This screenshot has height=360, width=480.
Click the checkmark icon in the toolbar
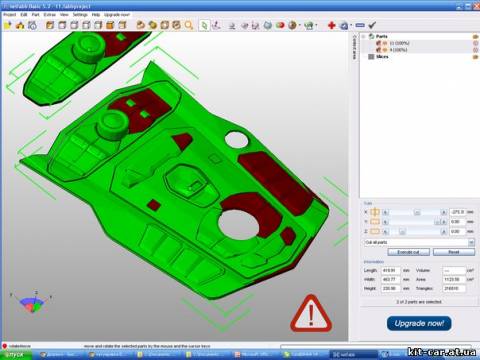(x=372, y=25)
